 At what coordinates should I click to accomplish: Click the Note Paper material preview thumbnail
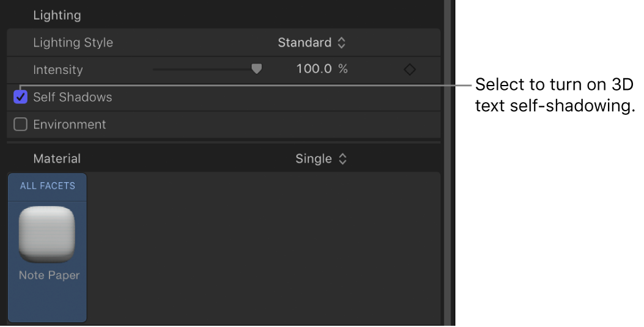48,234
